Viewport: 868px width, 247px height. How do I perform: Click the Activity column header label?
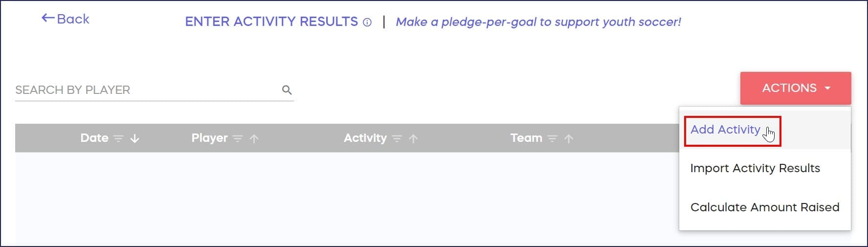[365, 138]
